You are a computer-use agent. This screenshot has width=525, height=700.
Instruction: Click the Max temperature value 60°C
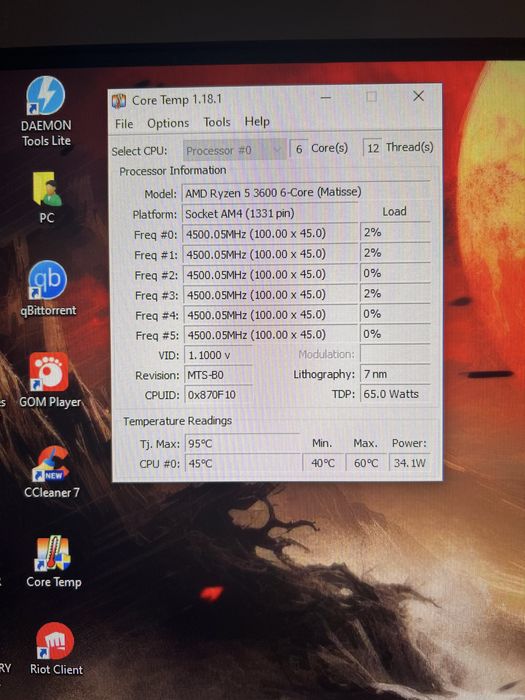(366, 463)
